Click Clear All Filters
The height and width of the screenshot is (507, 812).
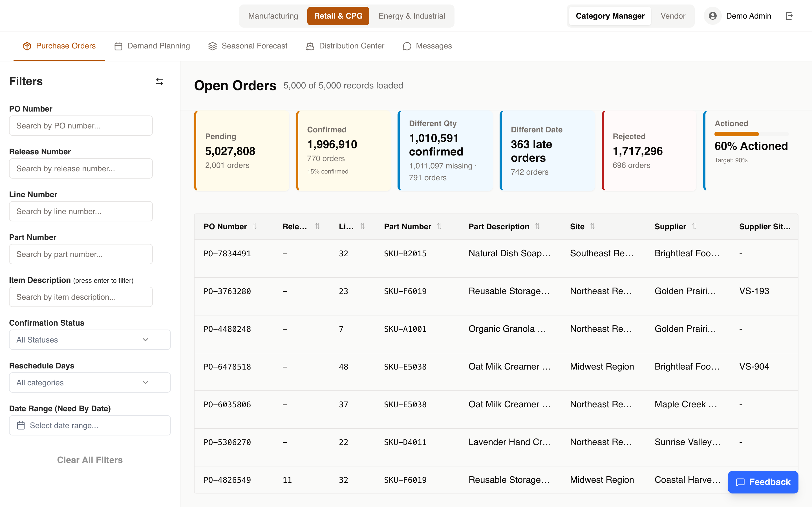tap(90, 460)
